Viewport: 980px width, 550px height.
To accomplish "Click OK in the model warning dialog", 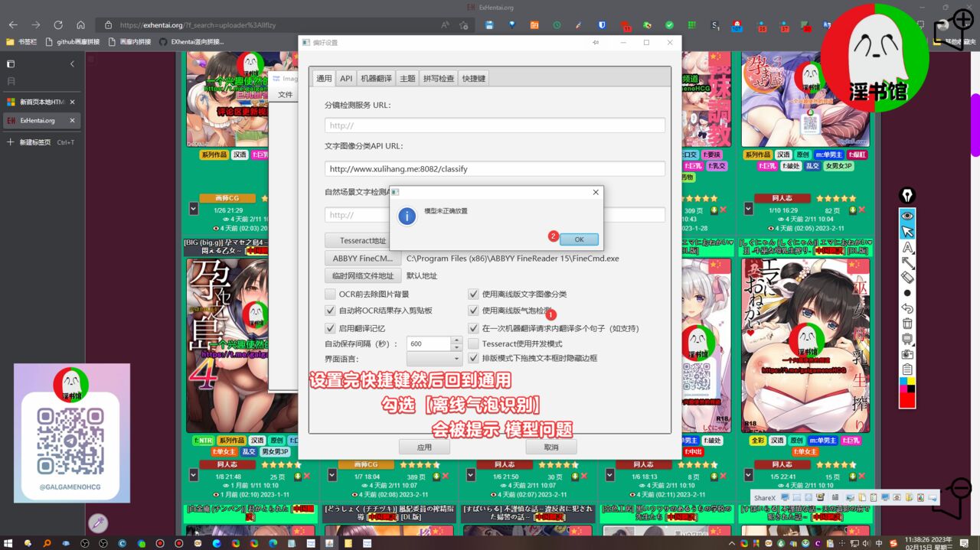I will pyautogui.click(x=579, y=239).
